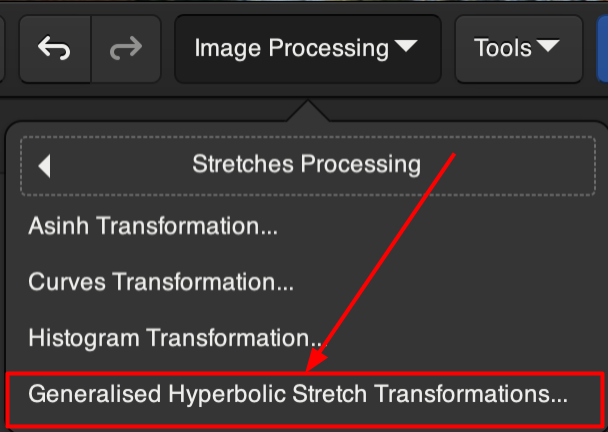Launch the Asinh stretch dialog

153,226
